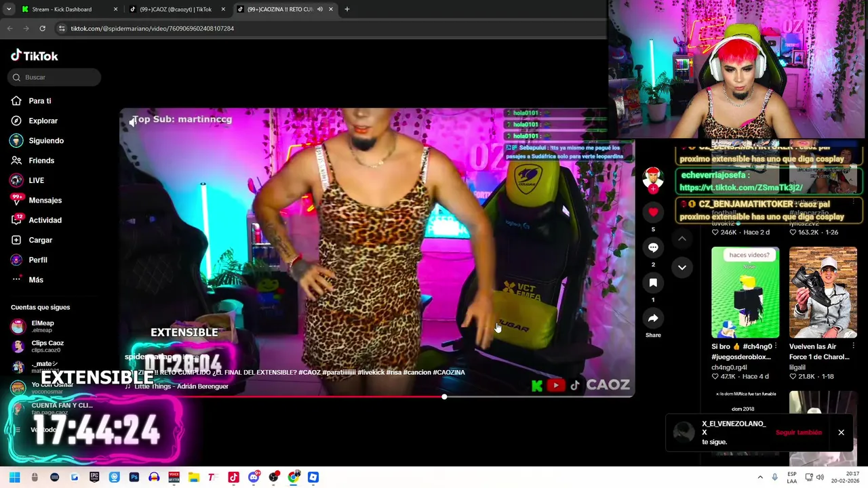Go to next video arrow
The width and height of the screenshot is (868, 488).
click(x=682, y=267)
